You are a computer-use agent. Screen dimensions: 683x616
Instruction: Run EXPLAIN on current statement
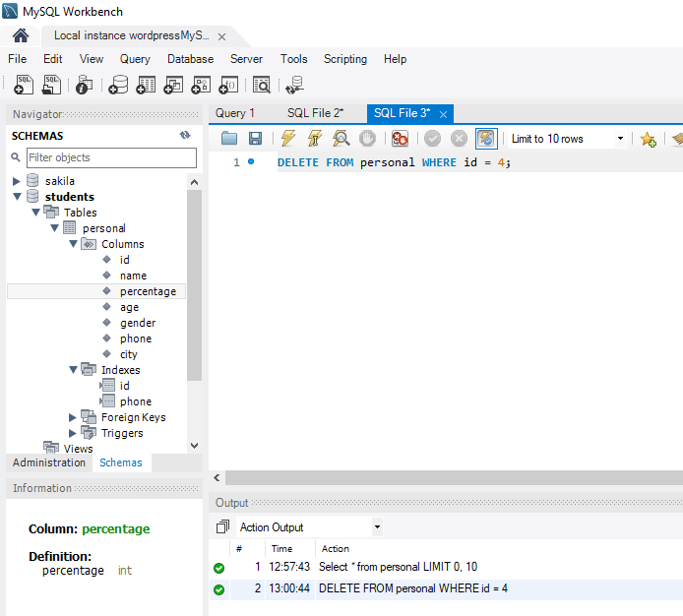(x=341, y=139)
